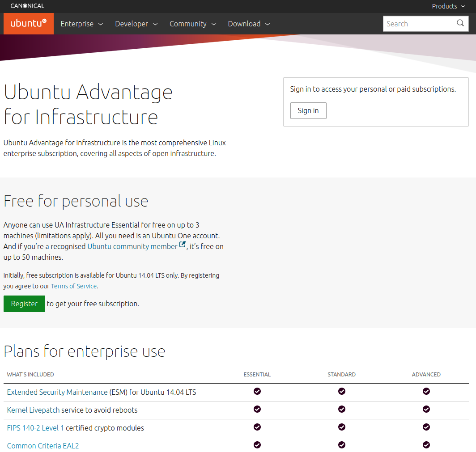Click the Plans for enterprise use heading
Image resolution: width=476 pixels, height=452 pixels.
(85, 351)
